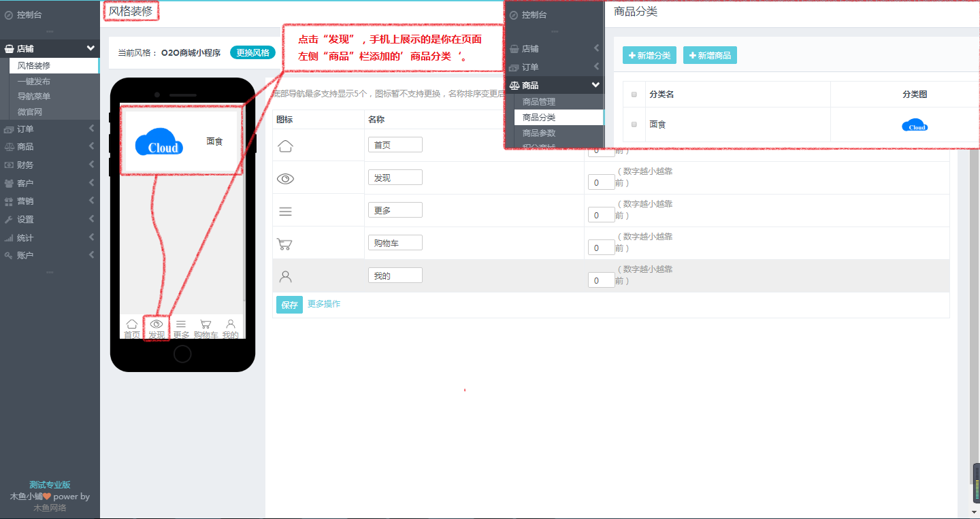The height and width of the screenshot is (519, 980).
Task: Check the checkbox next to 面食 category
Action: (634, 124)
